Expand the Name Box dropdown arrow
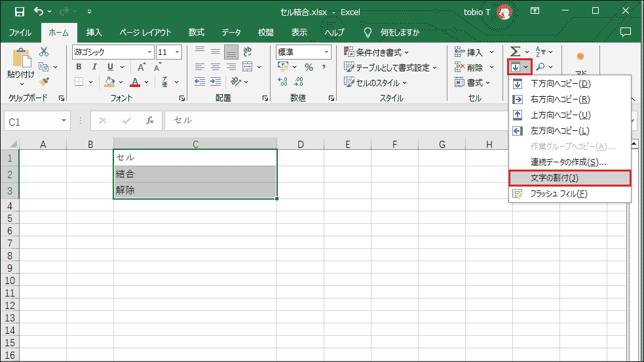 64,120
